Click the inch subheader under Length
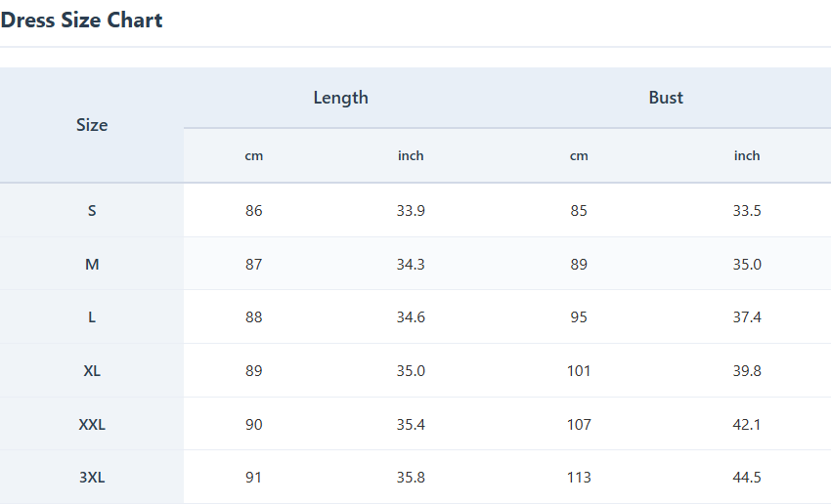The image size is (831, 504). 411,155
